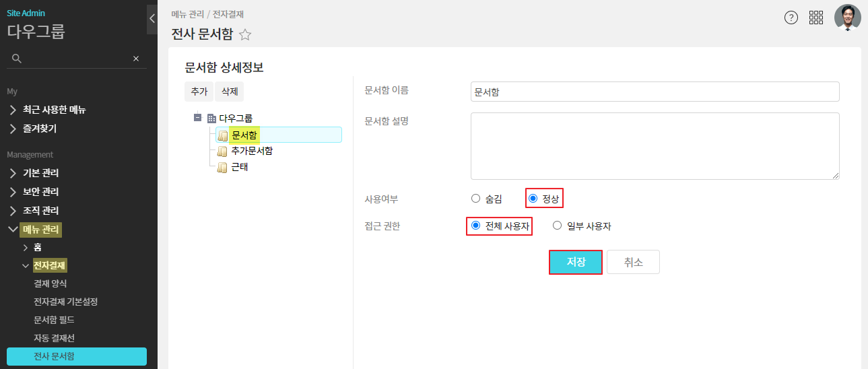The image size is (868, 369).
Task: Select the 숨김 radio option
Action: coord(476,199)
